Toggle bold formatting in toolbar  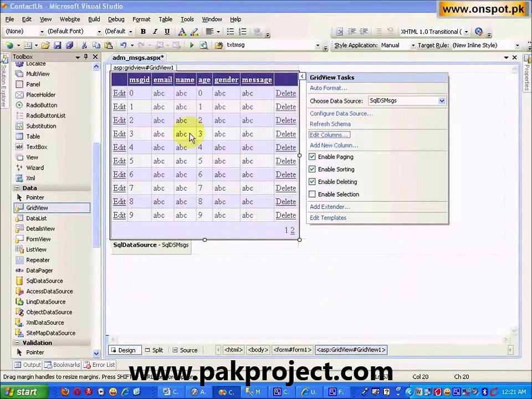(143, 32)
